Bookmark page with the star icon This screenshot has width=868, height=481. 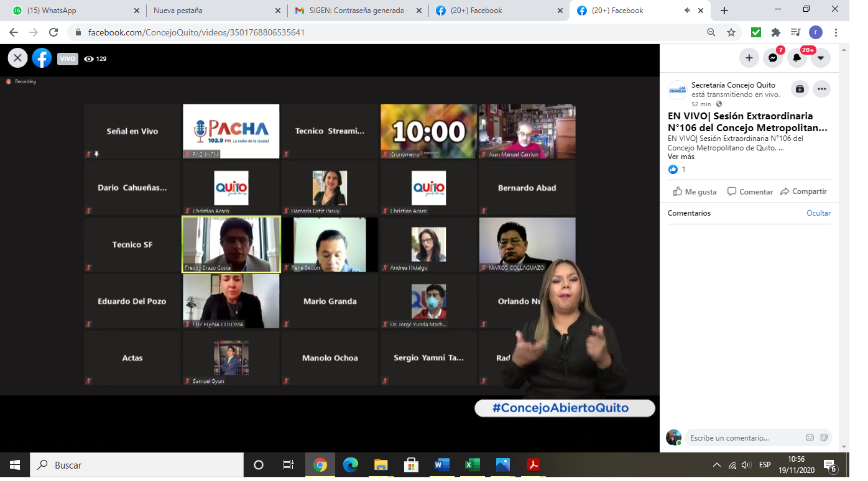pos(731,32)
